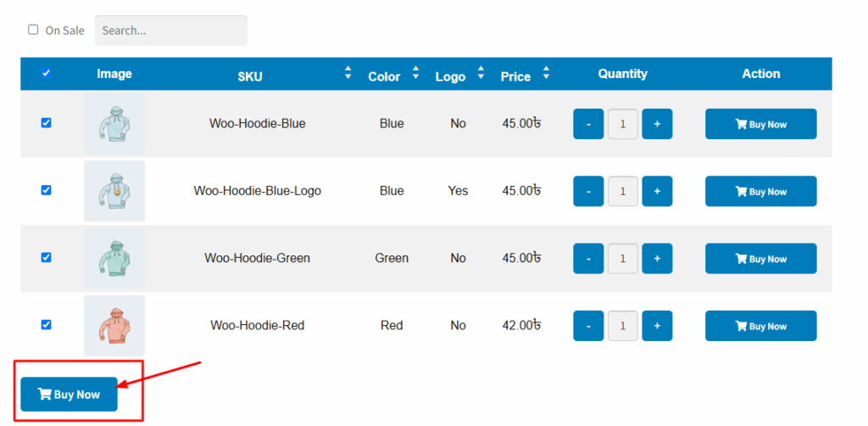Increase quantity for Woo-Hoodie-Green

657,259
